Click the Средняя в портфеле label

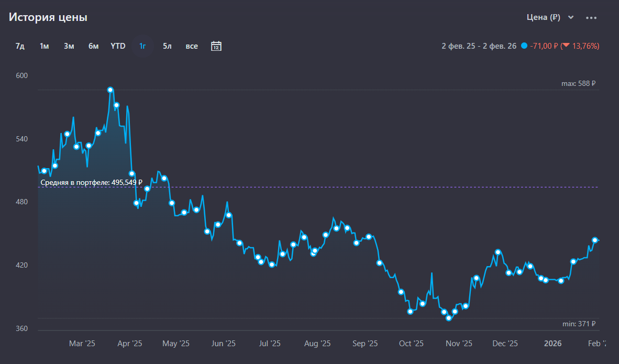point(92,183)
